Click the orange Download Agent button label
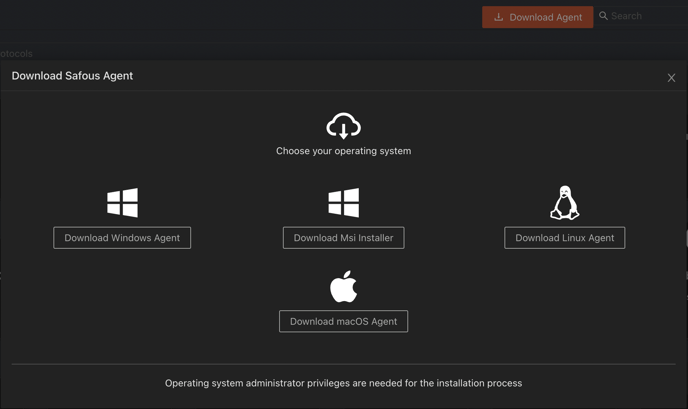The height and width of the screenshot is (409, 688). point(545,17)
